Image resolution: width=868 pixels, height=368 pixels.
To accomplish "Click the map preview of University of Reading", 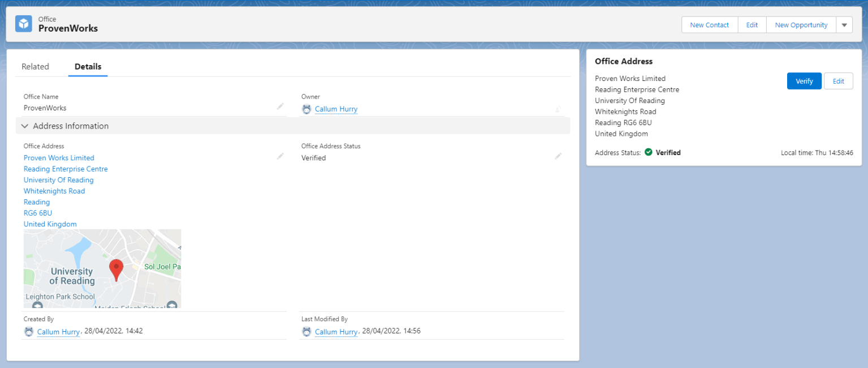I will 102,268.
